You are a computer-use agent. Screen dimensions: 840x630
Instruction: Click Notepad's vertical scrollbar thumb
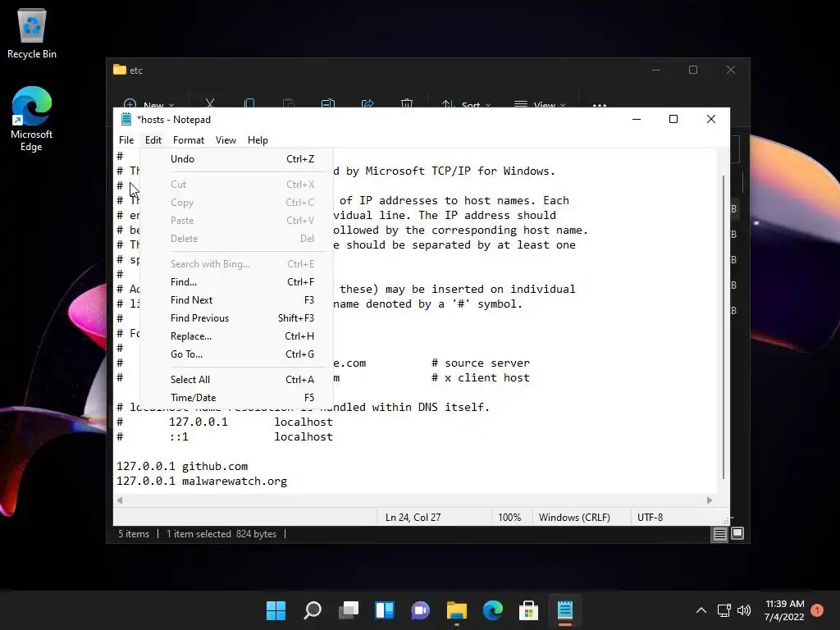724,326
